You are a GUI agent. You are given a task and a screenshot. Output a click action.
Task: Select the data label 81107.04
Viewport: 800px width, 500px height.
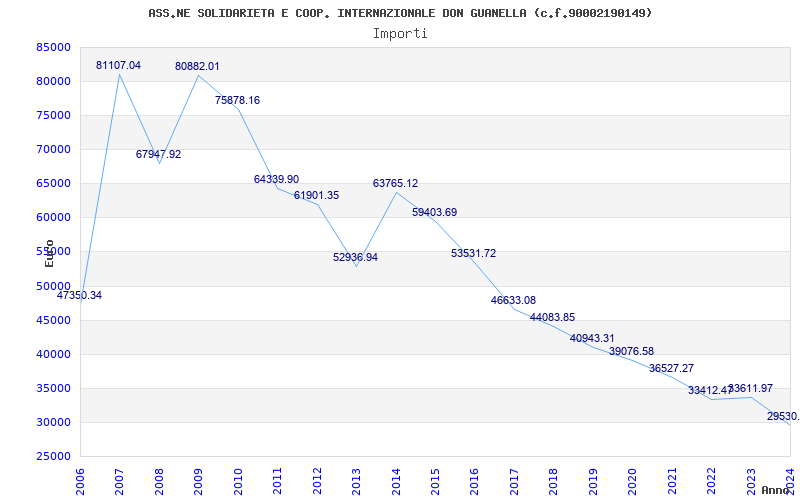point(118,65)
